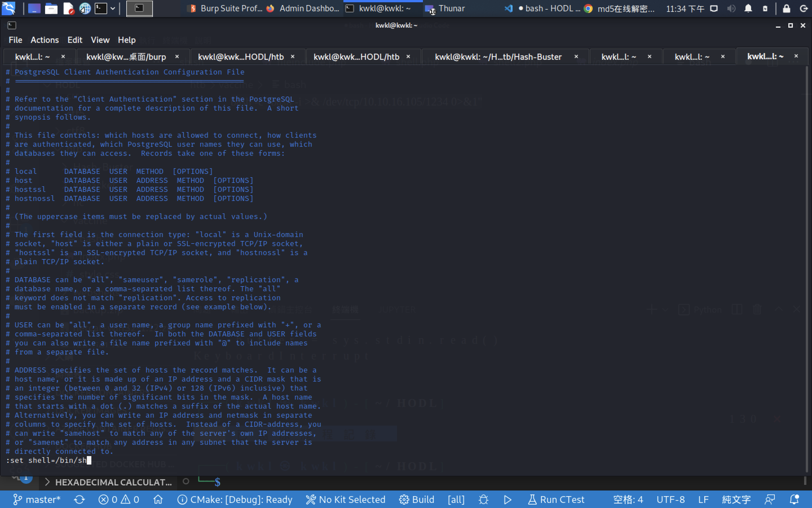Open notifications bell in top panel
The image size is (812, 508).
click(x=748, y=8)
